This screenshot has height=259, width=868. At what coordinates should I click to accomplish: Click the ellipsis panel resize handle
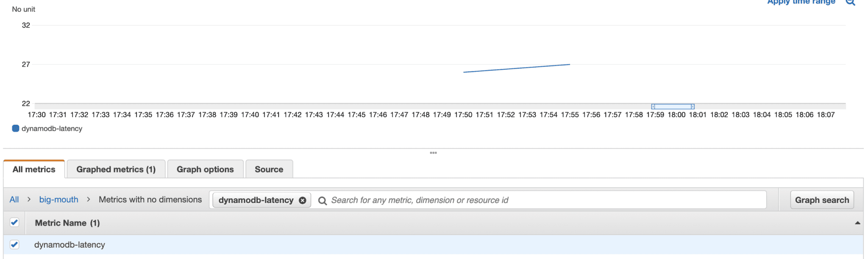(x=434, y=152)
